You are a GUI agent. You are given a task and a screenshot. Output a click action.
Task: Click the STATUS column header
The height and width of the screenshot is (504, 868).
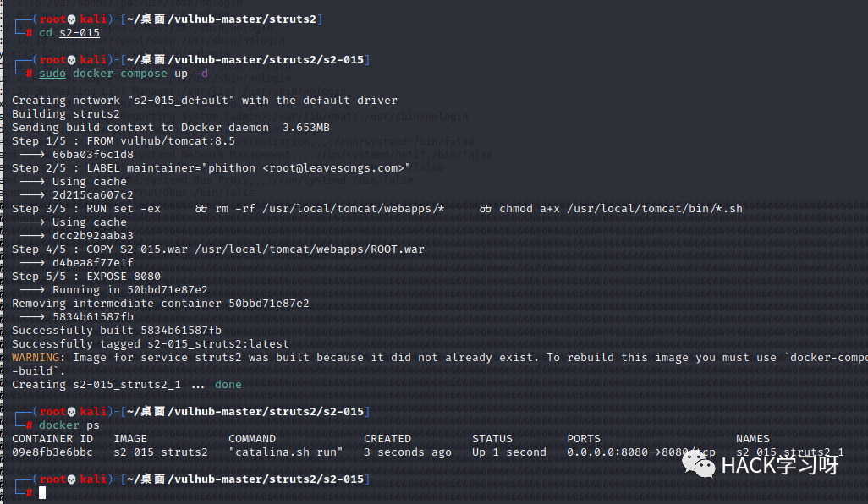(492, 439)
